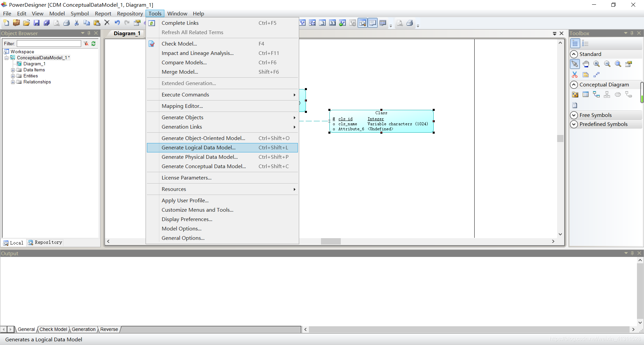
Task: Open the Generate Objects submenu
Action: (x=222, y=118)
